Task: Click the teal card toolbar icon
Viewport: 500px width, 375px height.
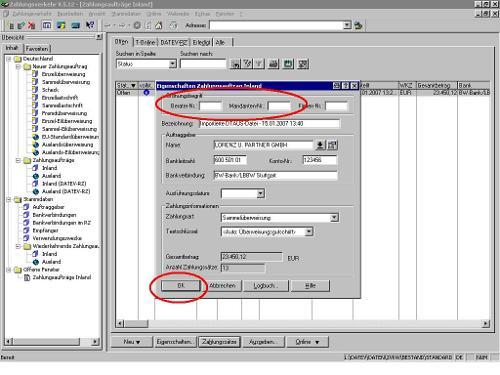Action: point(76,25)
